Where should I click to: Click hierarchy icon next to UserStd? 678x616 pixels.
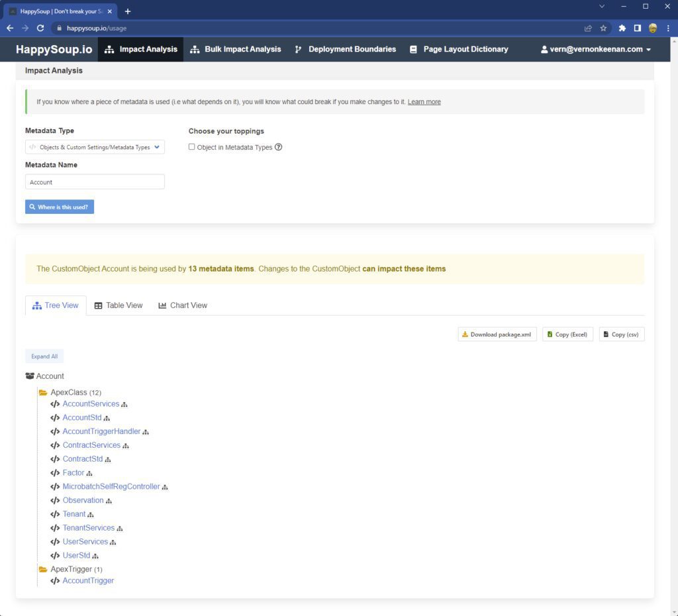(95, 556)
